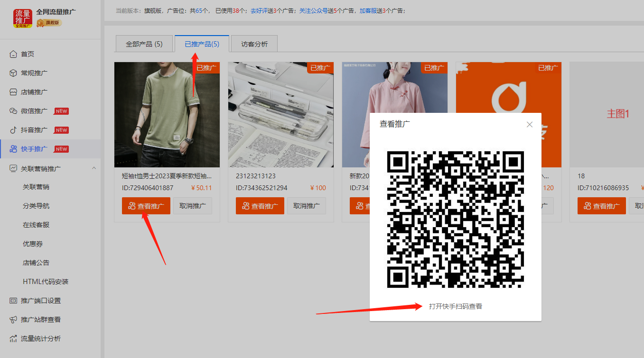Collapse the 关联营销推广 group arrow
Image resolution: width=644 pixels, height=358 pixels.
(94, 168)
